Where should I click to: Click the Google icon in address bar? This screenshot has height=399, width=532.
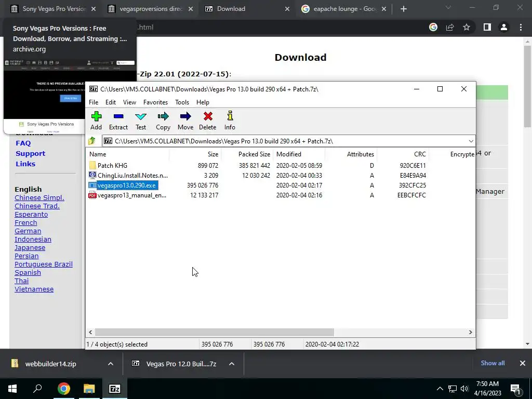pos(433,27)
